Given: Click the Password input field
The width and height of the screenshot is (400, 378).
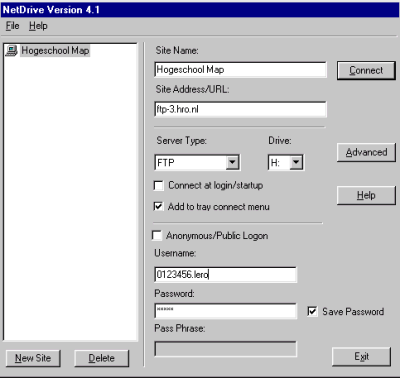Looking at the screenshot, I should pos(225,311).
